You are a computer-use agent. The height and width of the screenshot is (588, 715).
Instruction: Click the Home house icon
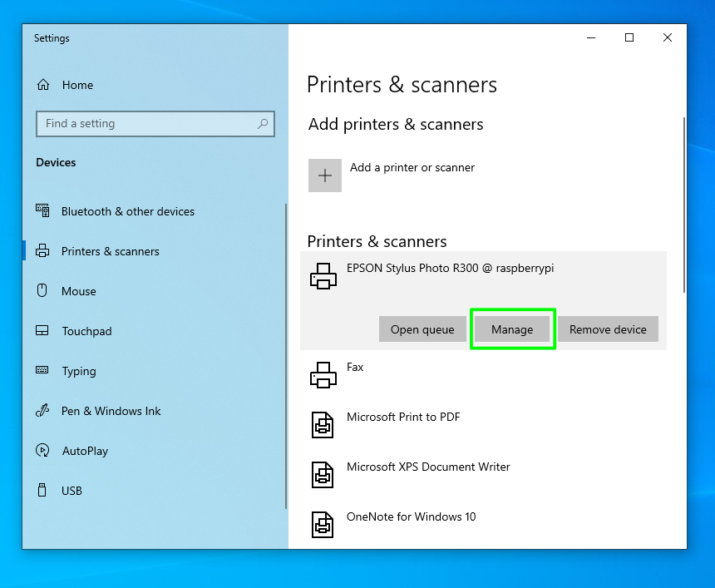pos(42,84)
